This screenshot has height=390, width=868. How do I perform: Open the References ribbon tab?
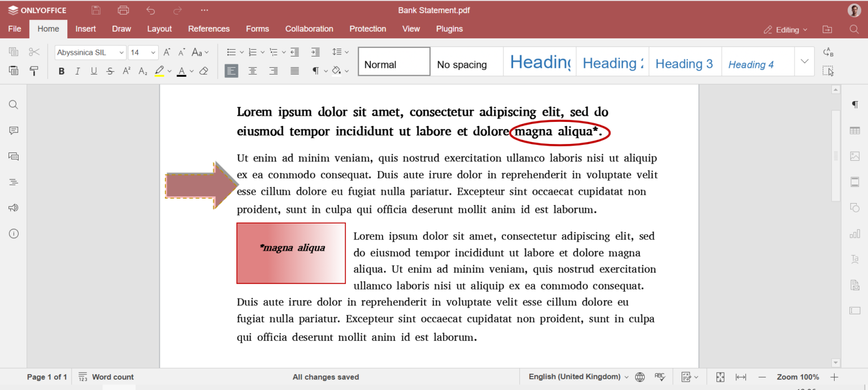click(x=209, y=29)
